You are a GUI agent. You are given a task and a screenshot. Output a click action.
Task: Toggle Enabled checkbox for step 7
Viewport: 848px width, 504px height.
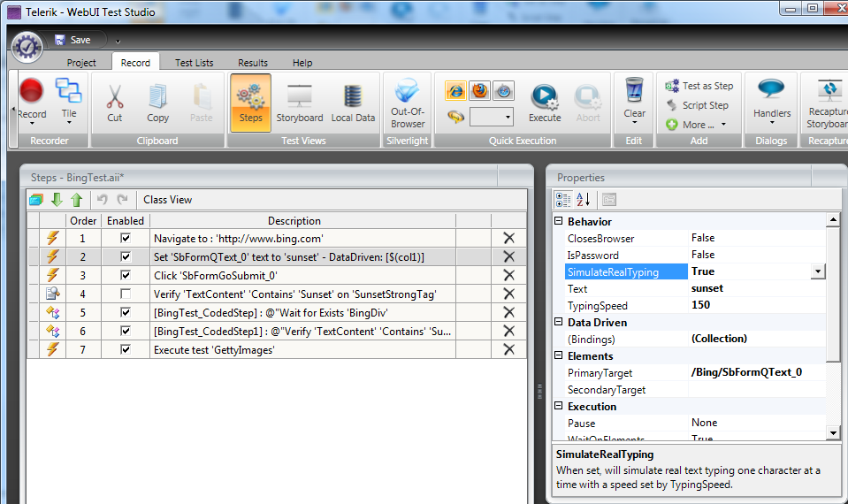[x=126, y=349]
